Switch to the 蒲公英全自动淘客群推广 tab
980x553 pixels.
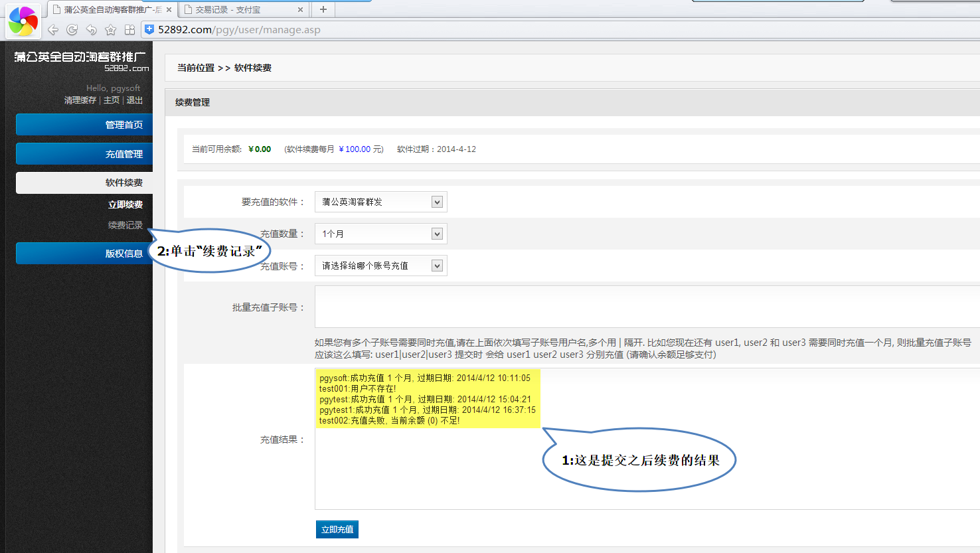(112, 10)
